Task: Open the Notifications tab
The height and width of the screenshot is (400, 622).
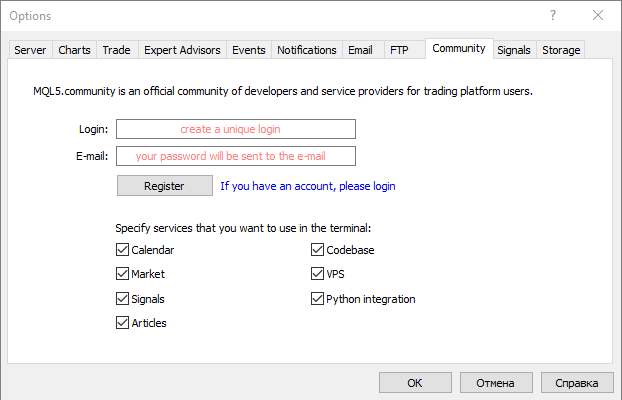Action: (306, 50)
